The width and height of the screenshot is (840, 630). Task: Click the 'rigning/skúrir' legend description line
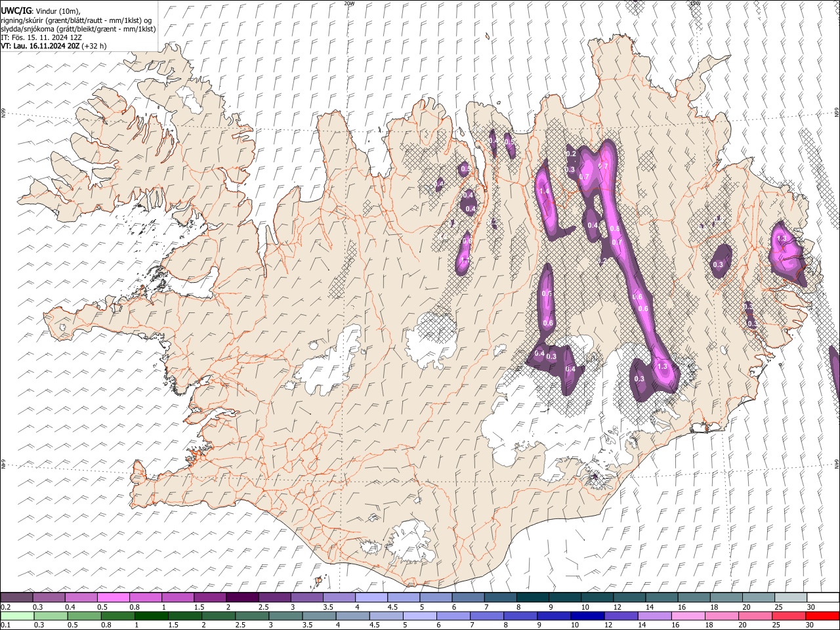pos(76,20)
